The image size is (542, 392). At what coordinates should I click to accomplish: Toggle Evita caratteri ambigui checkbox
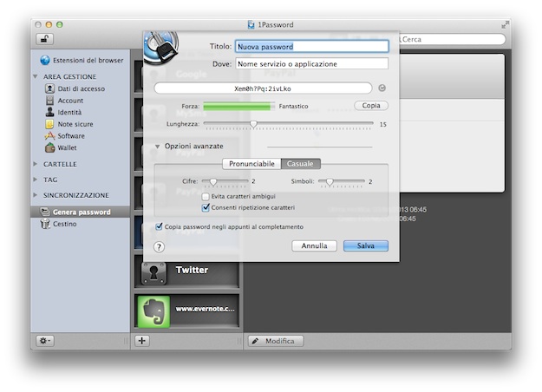click(206, 197)
